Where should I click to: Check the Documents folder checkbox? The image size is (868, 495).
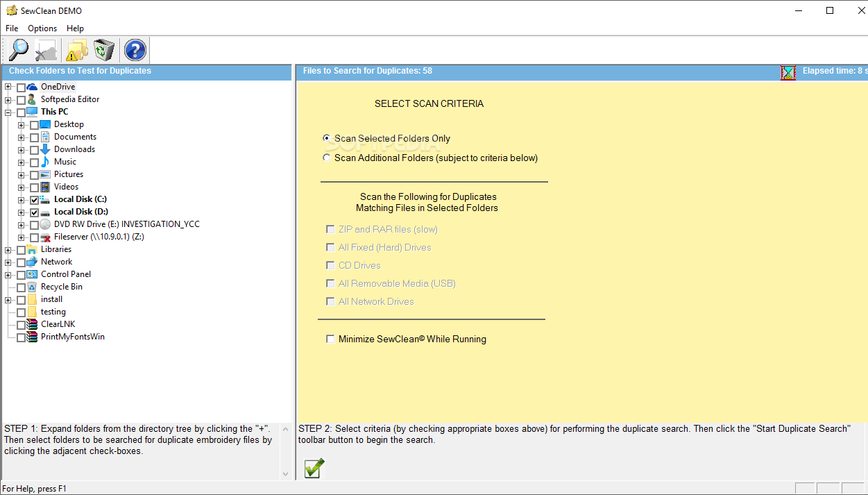(x=34, y=137)
